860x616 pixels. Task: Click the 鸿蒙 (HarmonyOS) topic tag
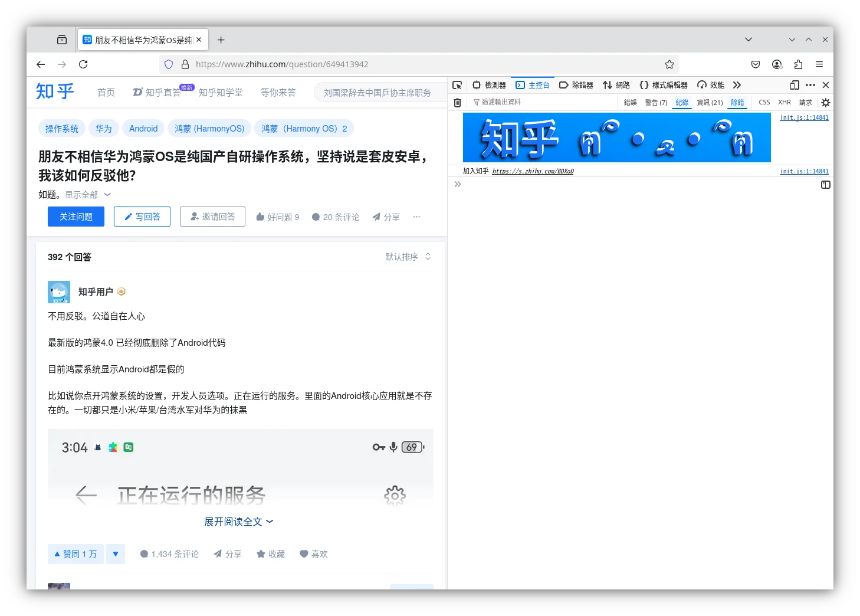[209, 129]
